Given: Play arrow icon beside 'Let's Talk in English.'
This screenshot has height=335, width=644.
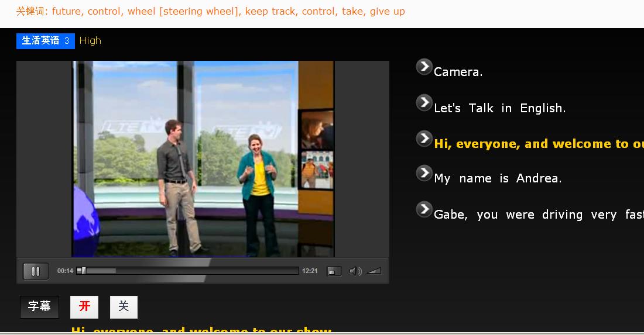Looking at the screenshot, I should (x=424, y=103).
